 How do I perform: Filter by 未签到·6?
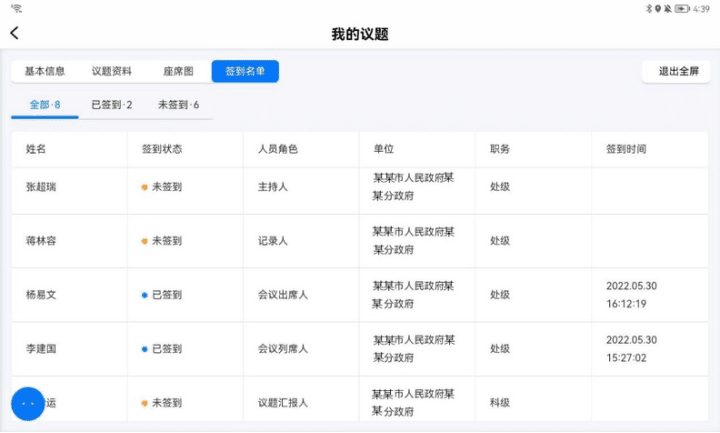[x=179, y=105]
